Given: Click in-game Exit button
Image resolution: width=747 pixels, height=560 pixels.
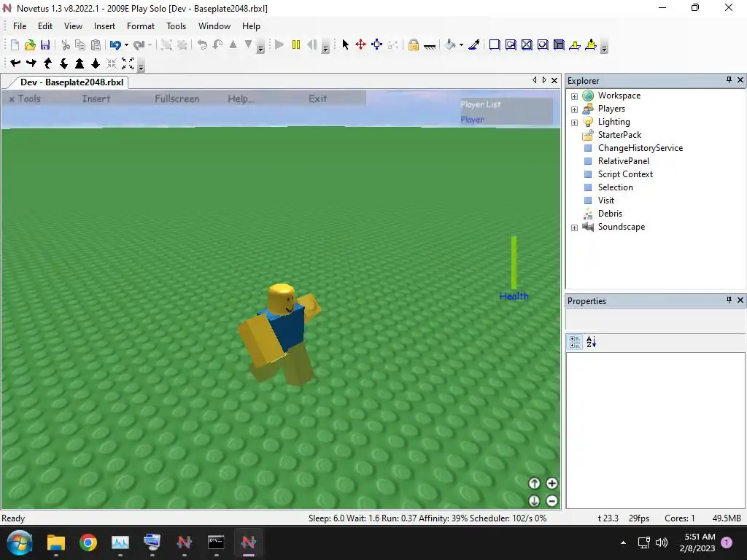Looking at the screenshot, I should (x=317, y=98).
